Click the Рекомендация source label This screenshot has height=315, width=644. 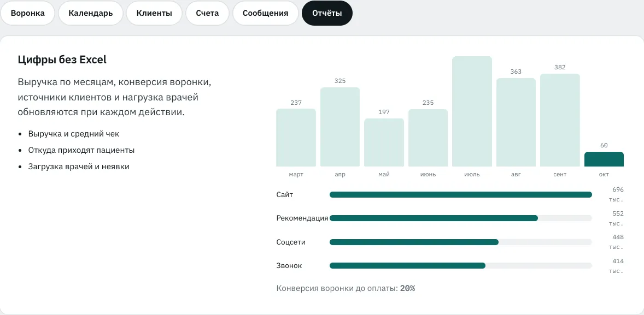(x=302, y=218)
